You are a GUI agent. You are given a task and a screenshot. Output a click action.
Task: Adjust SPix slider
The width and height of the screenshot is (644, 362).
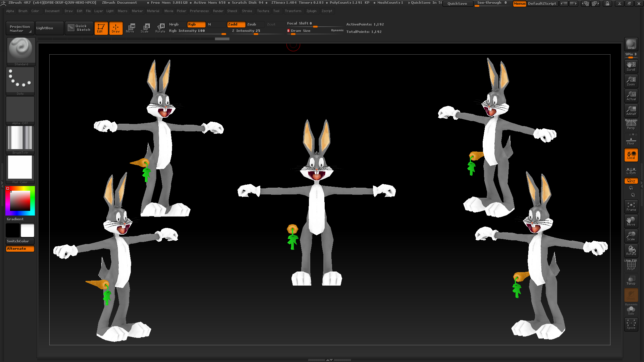pyautogui.click(x=631, y=55)
